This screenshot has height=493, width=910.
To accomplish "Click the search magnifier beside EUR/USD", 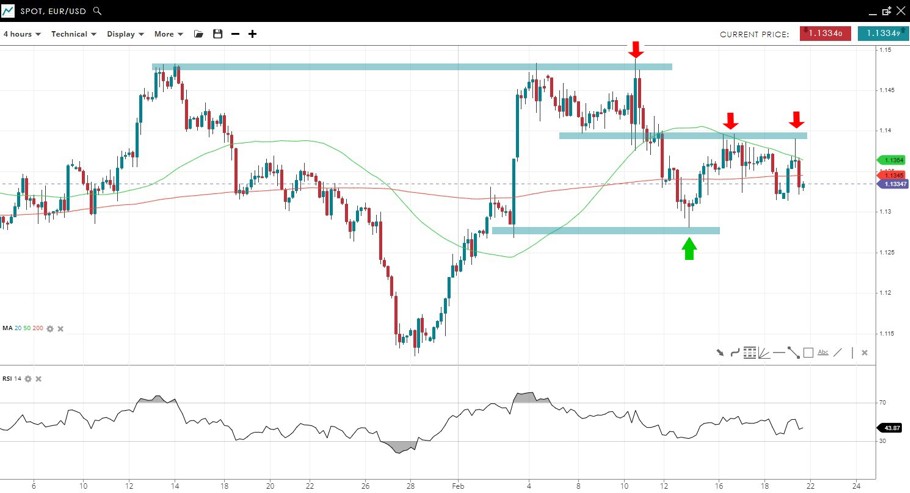I will (97, 11).
